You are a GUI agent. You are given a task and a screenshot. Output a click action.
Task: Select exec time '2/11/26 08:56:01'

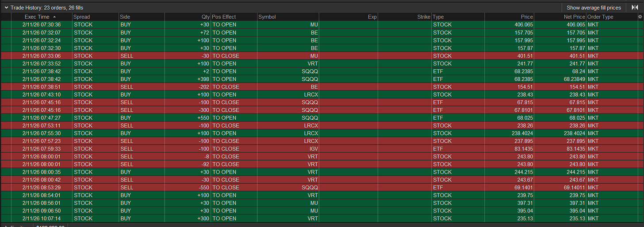click(x=41, y=203)
